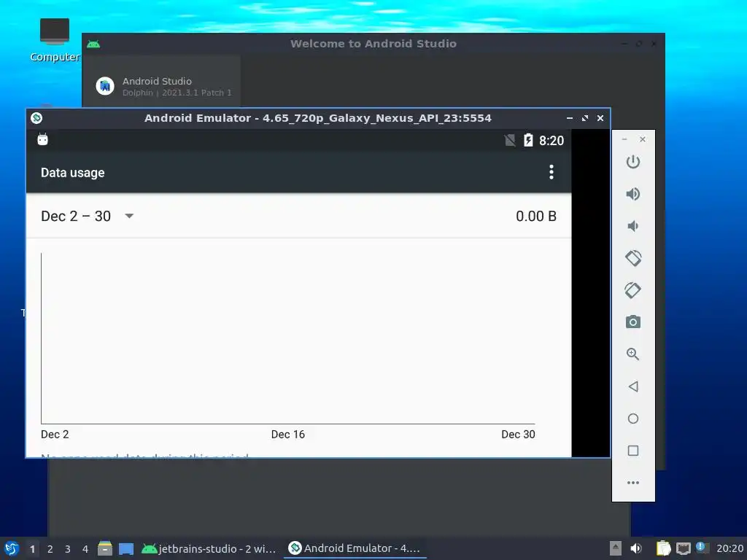
Task: Raise volume with emulator Volume Up icon
Action: pos(632,194)
